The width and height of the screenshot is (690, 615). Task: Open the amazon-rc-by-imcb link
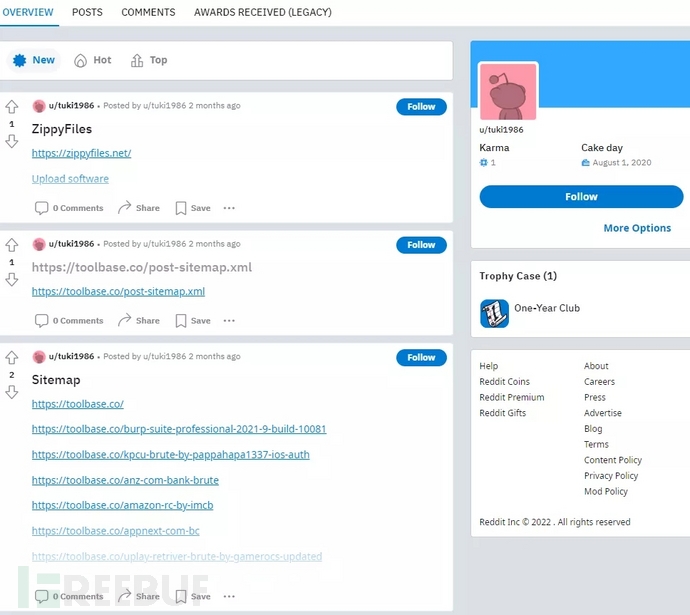[x=122, y=505]
